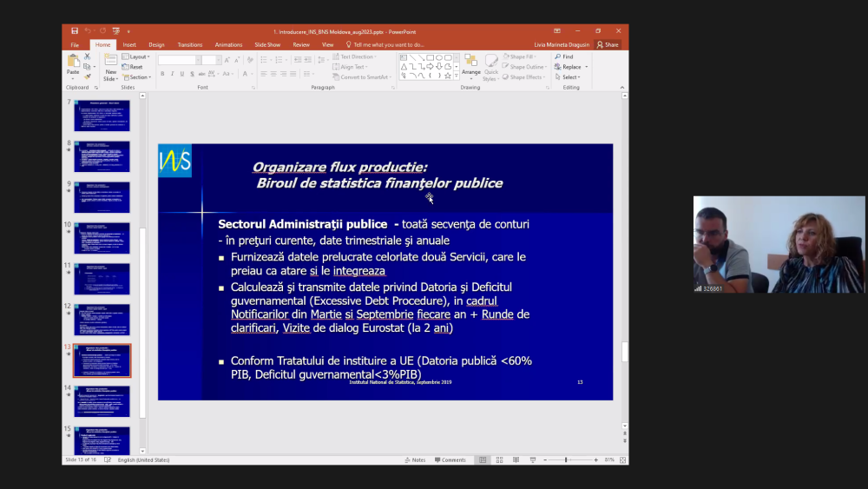
Task: Click the Reset slide button
Action: [x=133, y=67]
